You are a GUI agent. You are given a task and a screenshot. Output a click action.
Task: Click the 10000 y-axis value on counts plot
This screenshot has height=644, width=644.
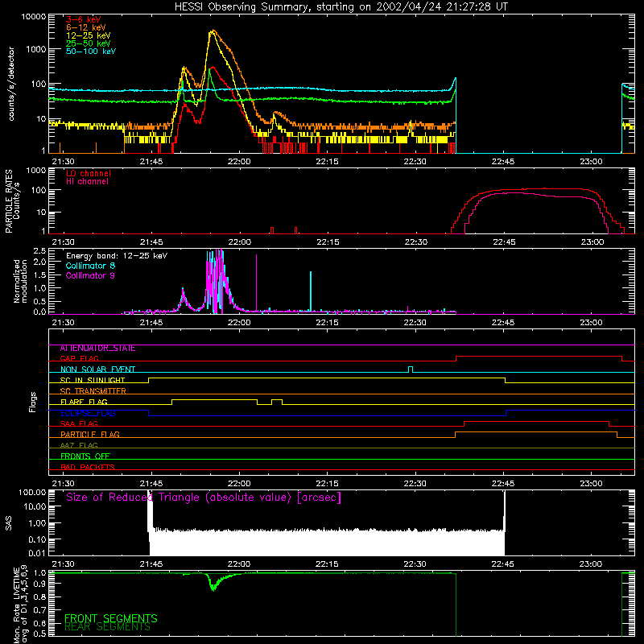tap(34, 17)
